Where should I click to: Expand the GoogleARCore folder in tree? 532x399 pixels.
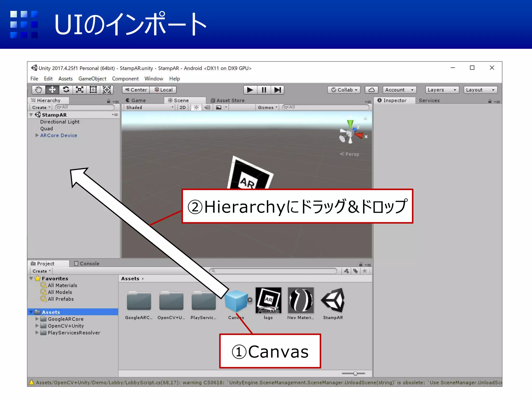click(x=37, y=319)
